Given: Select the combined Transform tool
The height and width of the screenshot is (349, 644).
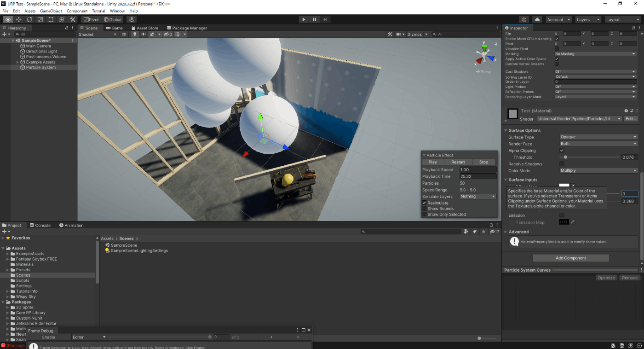Looking at the screenshot, I should point(62,20).
